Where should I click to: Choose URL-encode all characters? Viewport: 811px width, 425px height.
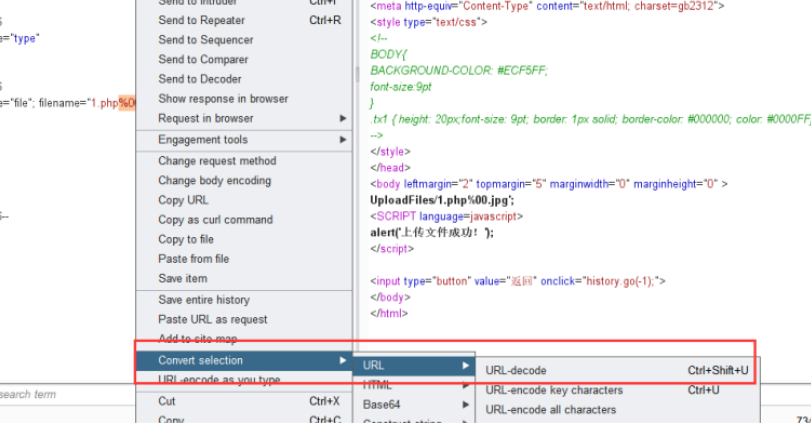tap(551, 410)
